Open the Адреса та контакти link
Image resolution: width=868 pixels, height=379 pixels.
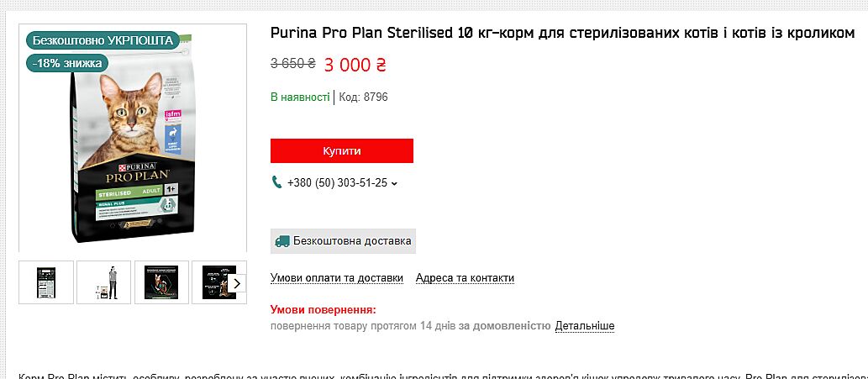[x=465, y=278]
